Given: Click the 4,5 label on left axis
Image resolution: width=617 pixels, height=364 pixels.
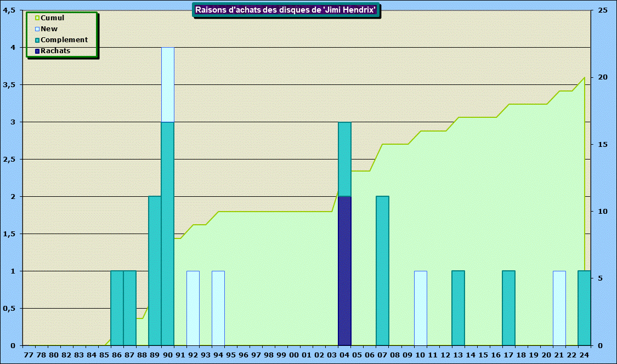Looking at the screenshot, I should [x=9, y=10].
